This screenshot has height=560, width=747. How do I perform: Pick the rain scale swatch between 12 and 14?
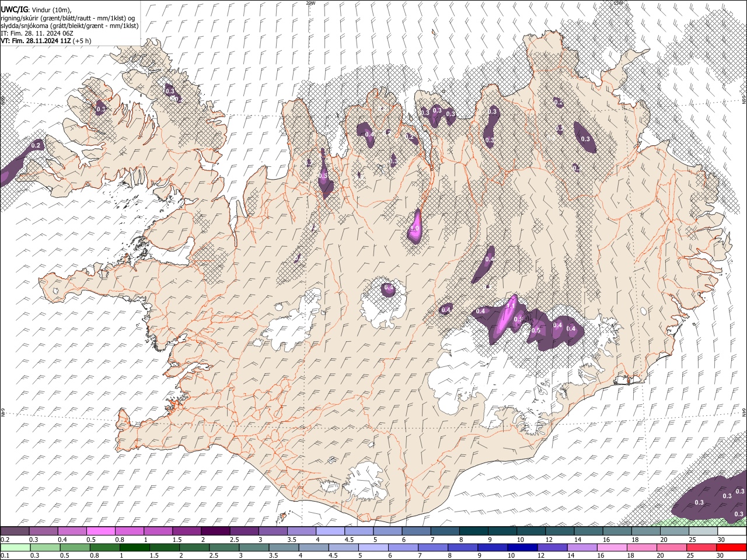point(552,547)
